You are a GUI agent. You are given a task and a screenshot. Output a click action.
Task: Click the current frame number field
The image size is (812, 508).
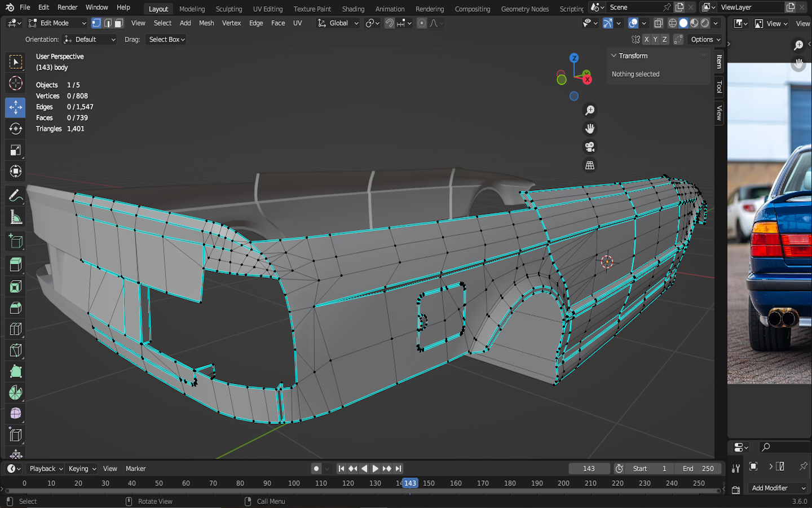tap(589, 468)
